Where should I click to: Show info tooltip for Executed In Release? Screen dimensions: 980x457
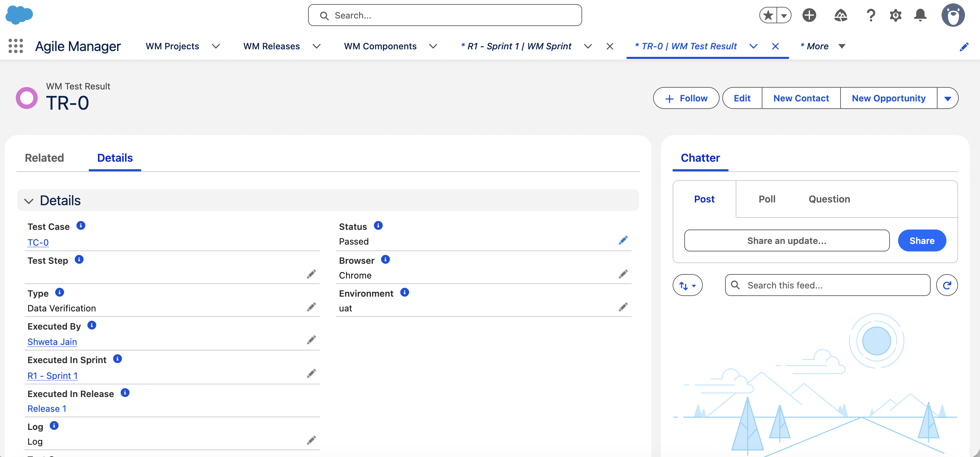[x=125, y=392]
